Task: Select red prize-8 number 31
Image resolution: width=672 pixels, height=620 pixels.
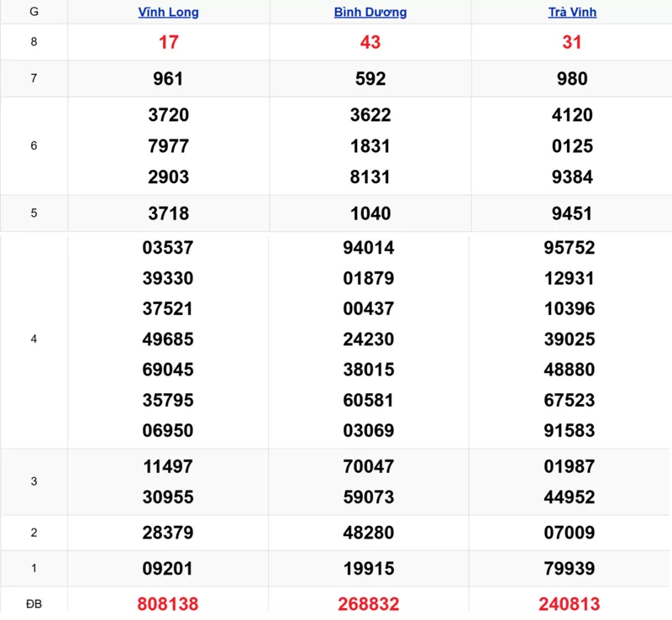Action: point(571,42)
